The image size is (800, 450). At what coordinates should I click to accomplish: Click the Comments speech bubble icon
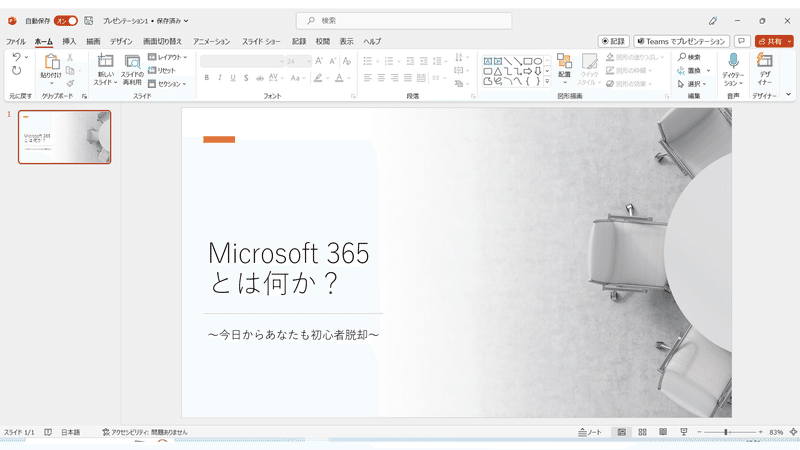(x=742, y=41)
